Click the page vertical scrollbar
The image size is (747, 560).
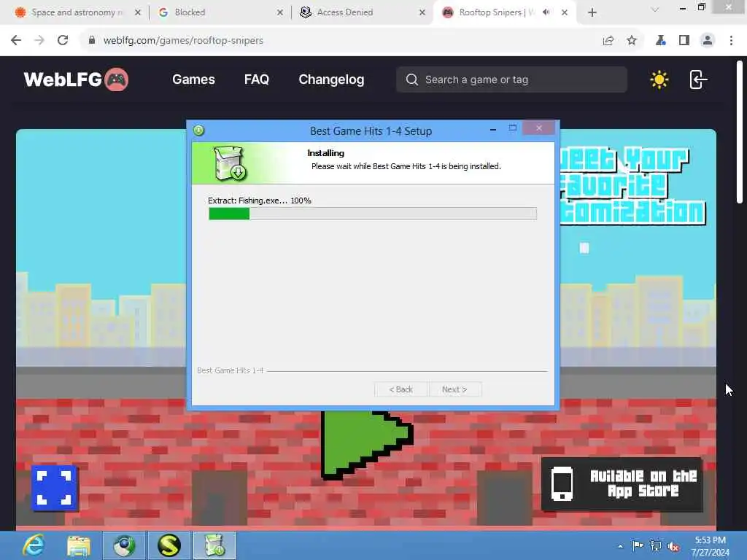click(740, 133)
